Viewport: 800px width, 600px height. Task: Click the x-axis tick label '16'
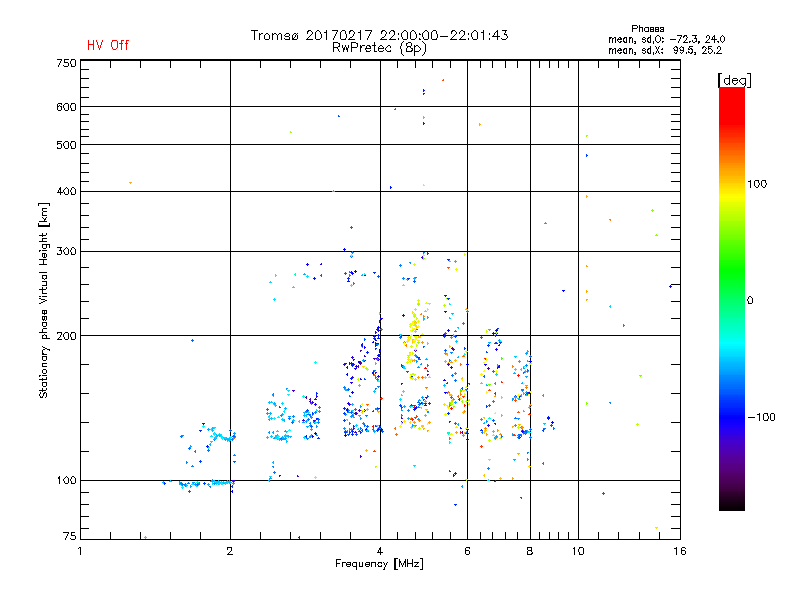680,551
